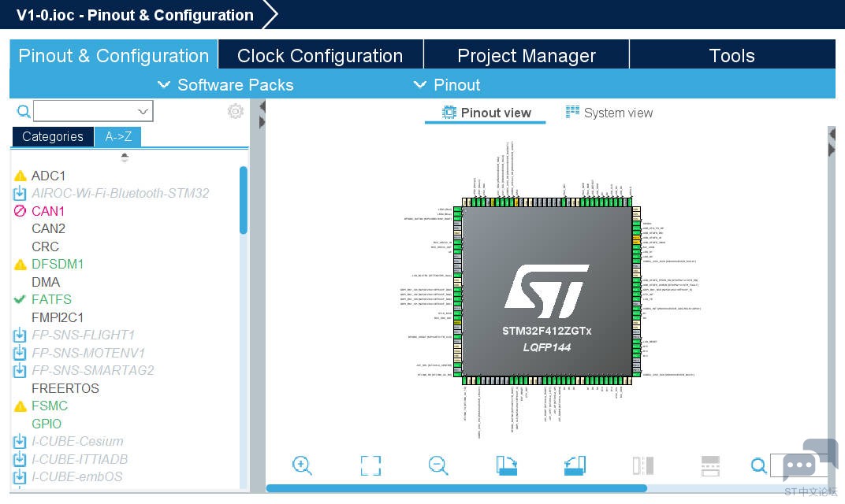Collapse the left panel using splitter arrow
845x504 pixels.
[x=262, y=107]
